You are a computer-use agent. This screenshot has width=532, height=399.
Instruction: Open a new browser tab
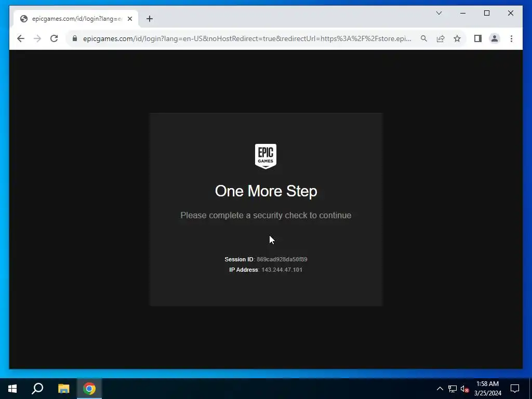click(150, 19)
